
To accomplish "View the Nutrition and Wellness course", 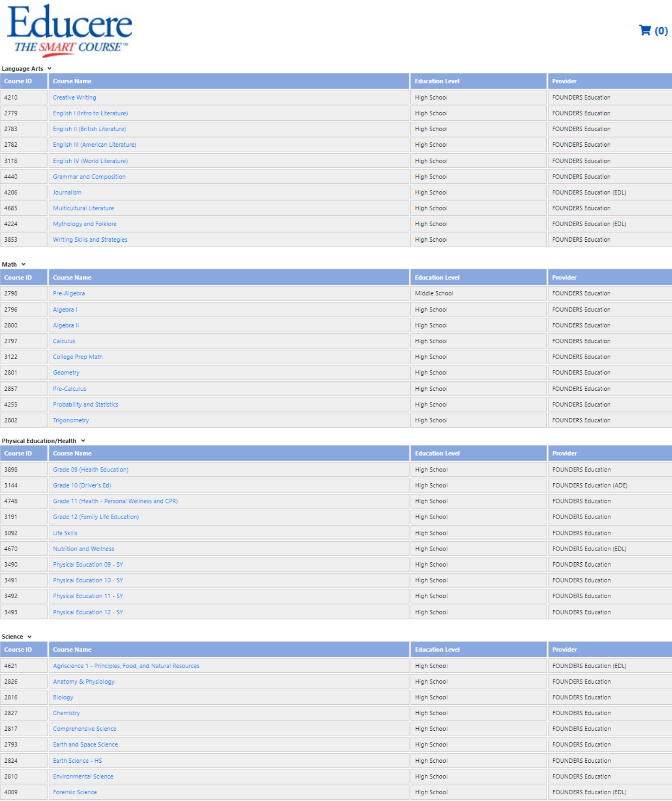I will tap(83, 549).
